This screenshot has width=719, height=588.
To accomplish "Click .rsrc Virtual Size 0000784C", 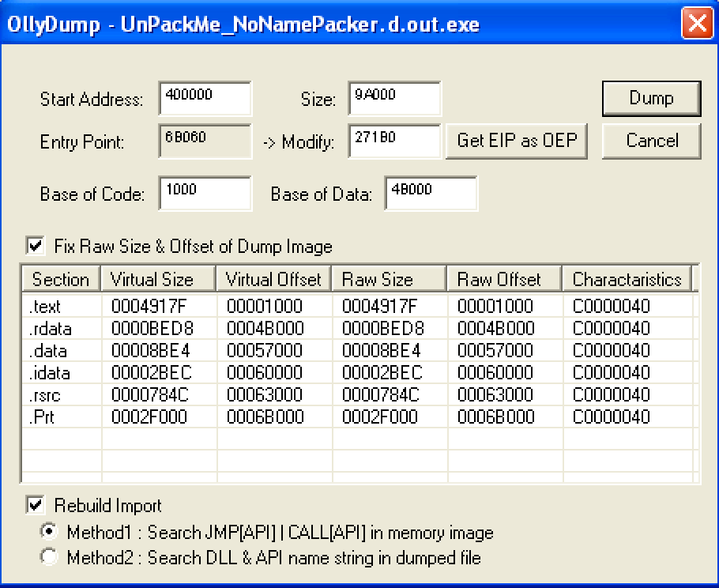I will coord(150,394).
